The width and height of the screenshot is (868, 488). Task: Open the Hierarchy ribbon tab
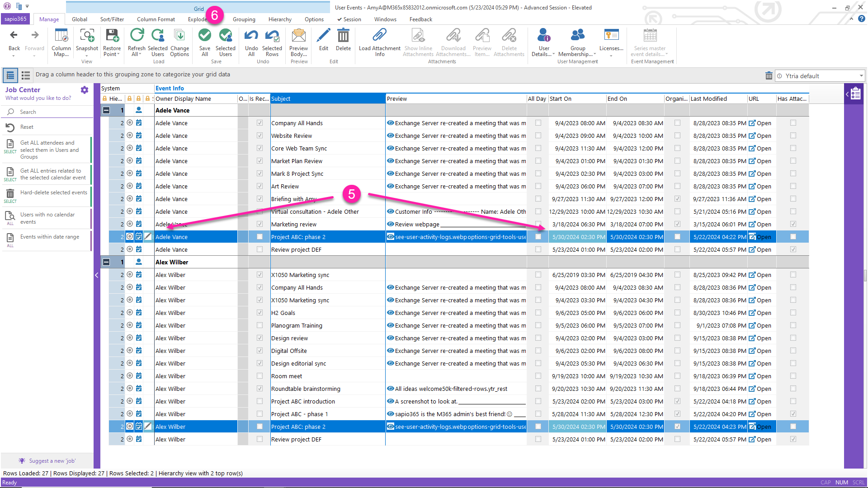280,19
